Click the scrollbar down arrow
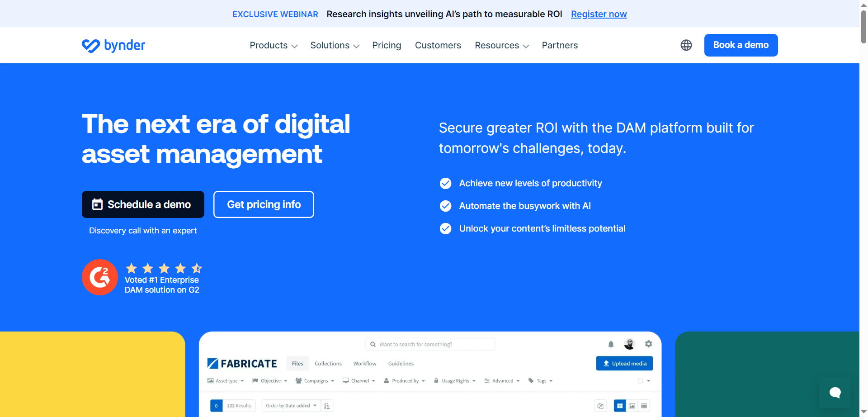The height and width of the screenshot is (417, 868). click(x=863, y=412)
